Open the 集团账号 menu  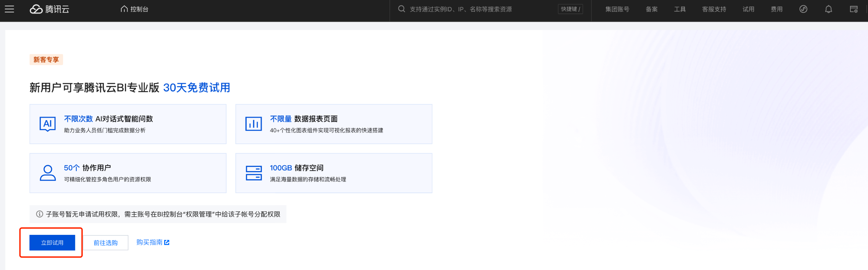tap(617, 9)
